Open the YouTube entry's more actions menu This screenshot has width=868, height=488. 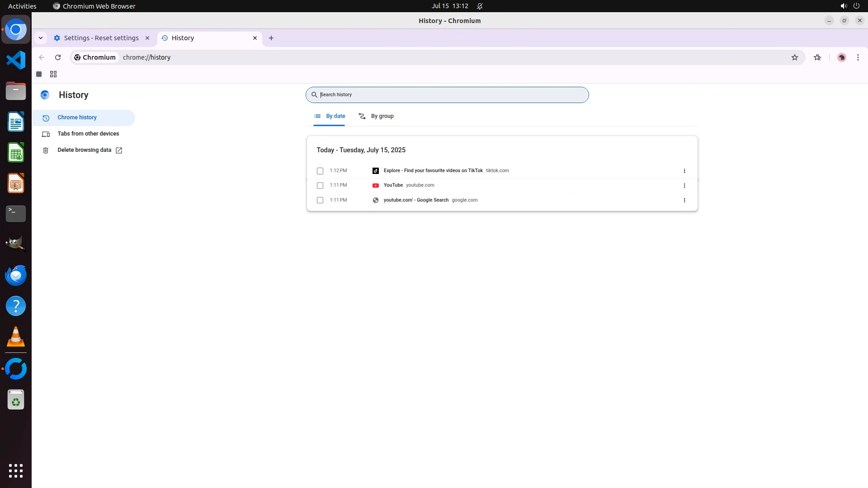click(684, 186)
